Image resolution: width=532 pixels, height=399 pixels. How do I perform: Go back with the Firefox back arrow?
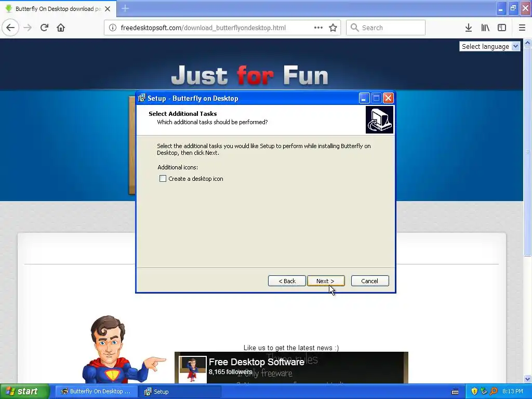[10, 28]
